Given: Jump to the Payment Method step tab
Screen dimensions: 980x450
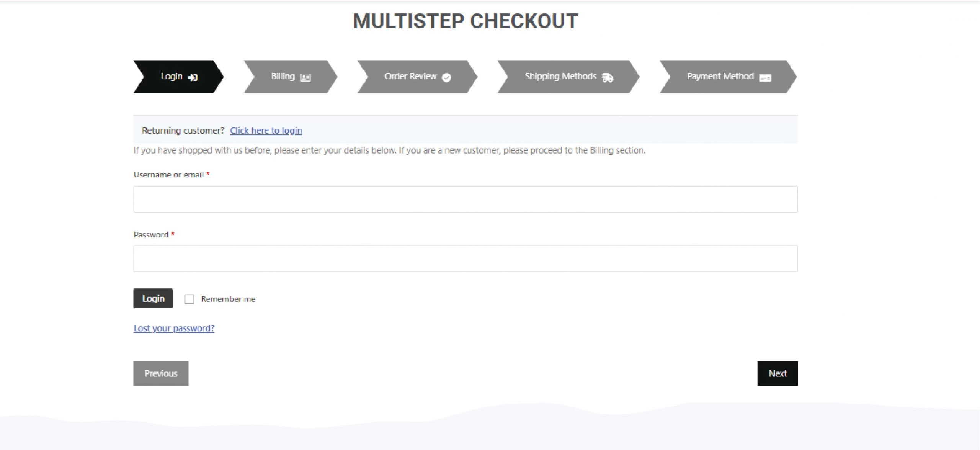Looking at the screenshot, I should [728, 77].
